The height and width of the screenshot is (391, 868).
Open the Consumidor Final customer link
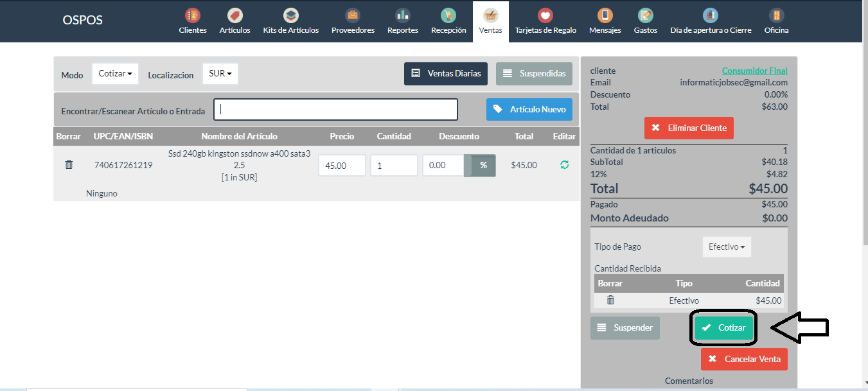(755, 71)
